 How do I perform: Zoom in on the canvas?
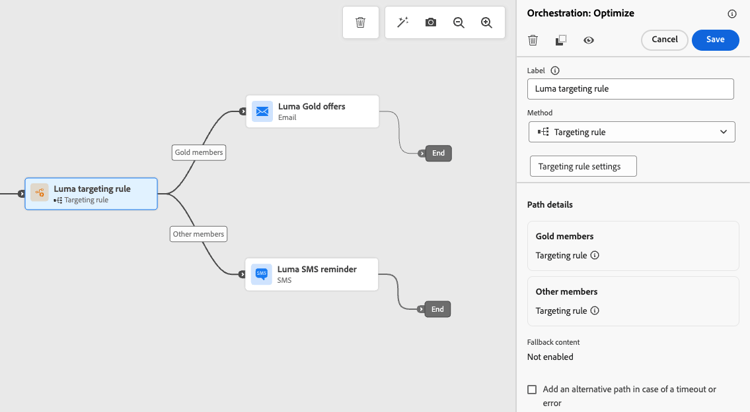487,22
